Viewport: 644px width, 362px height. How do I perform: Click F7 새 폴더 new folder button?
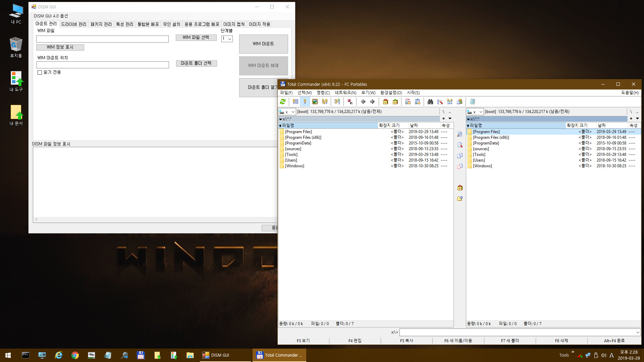coord(510,341)
